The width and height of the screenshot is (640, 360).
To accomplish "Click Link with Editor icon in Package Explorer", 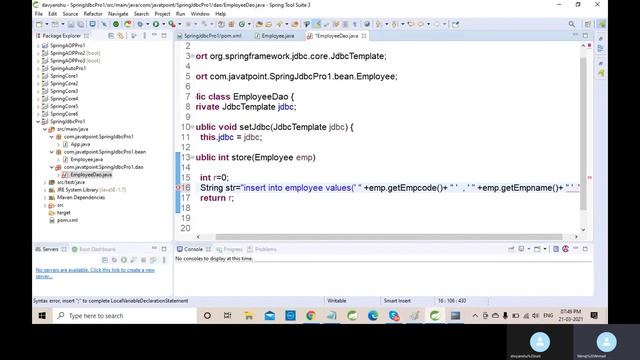I will pyautogui.click(x=120, y=36).
